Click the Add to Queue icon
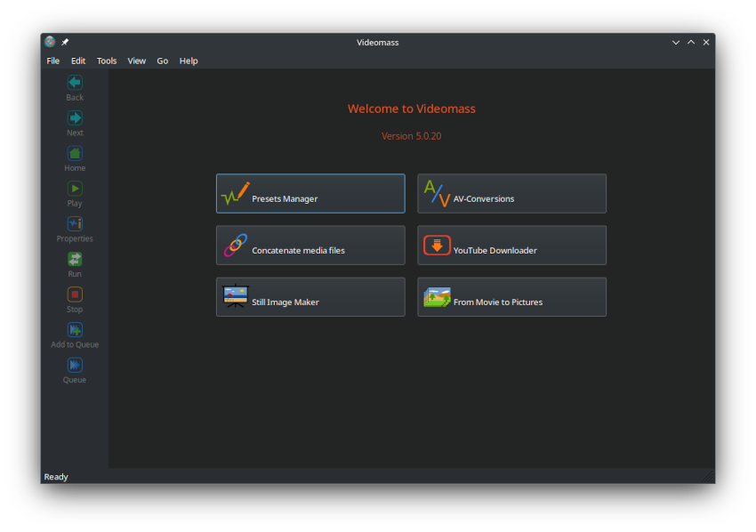 pyautogui.click(x=75, y=329)
